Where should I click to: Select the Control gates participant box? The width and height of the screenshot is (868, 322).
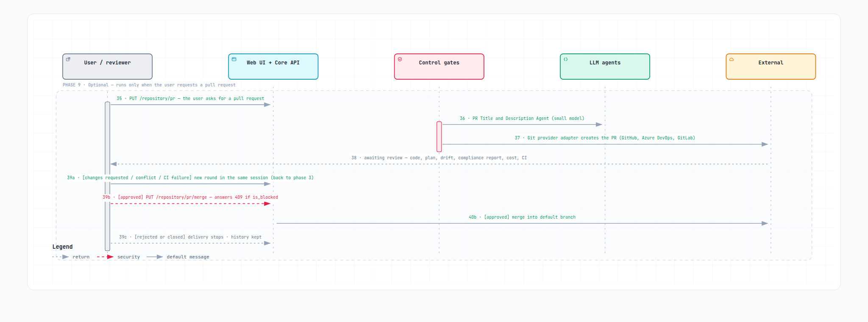pyautogui.click(x=439, y=67)
